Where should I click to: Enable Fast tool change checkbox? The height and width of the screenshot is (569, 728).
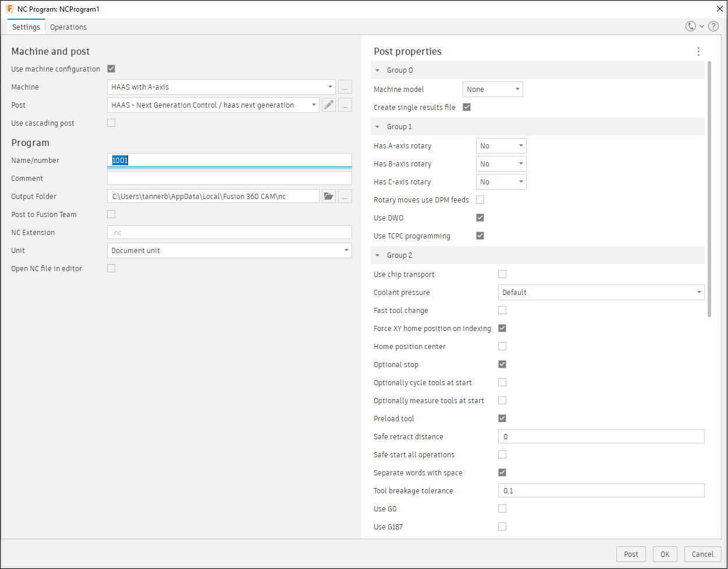[x=502, y=310]
